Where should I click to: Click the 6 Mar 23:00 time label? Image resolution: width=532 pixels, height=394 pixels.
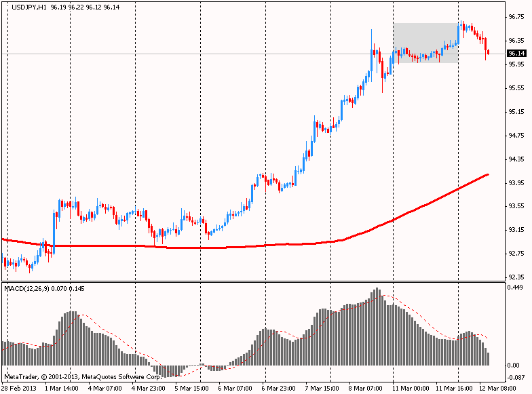pos(278,388)
